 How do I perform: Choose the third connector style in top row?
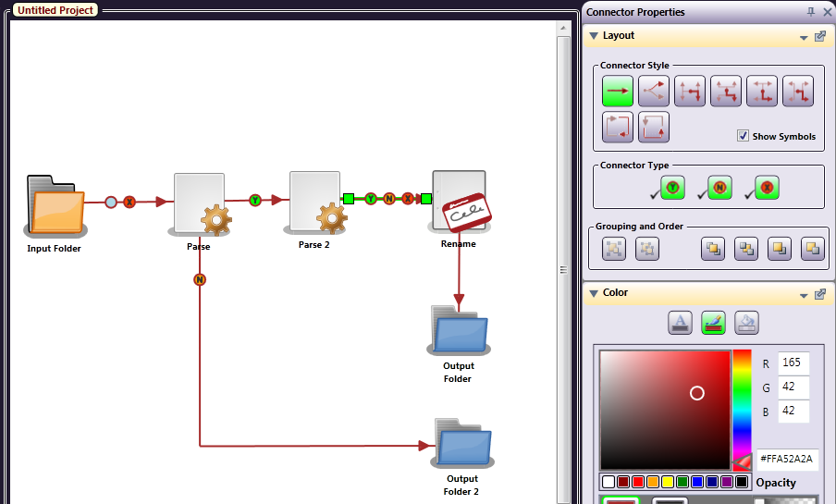(x=689, y=91)
